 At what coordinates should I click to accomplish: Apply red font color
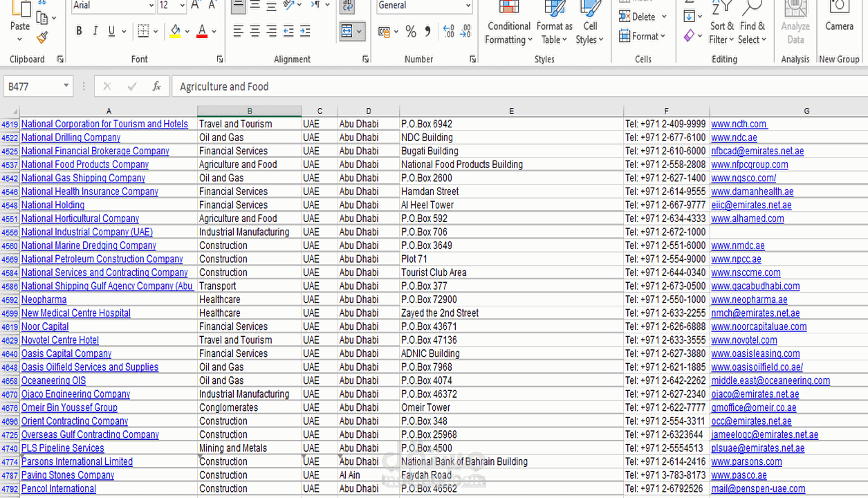202,31
